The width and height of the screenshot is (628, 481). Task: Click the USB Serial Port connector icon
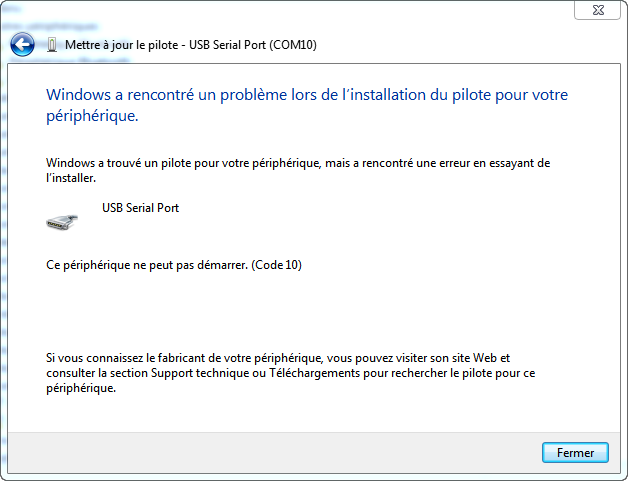(x=62, y=222)
